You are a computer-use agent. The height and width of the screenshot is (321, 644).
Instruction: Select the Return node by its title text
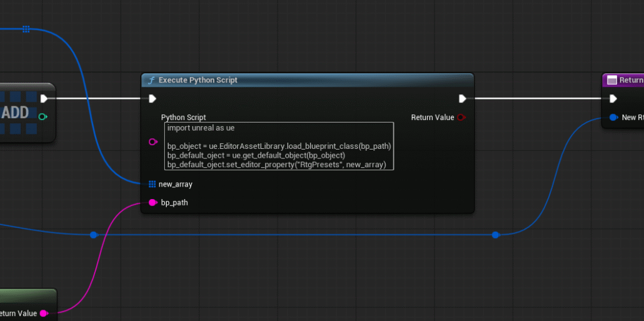point(631,80)
